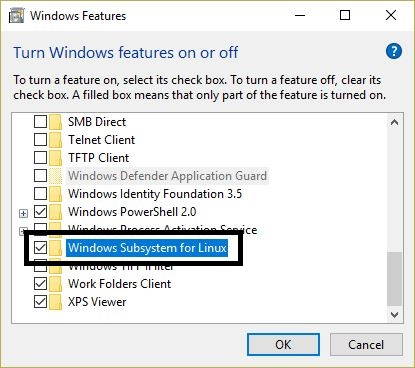Click the TFTP Client folder icon
This screenshot has width=415, height=368.
click(x=55, y=158)
